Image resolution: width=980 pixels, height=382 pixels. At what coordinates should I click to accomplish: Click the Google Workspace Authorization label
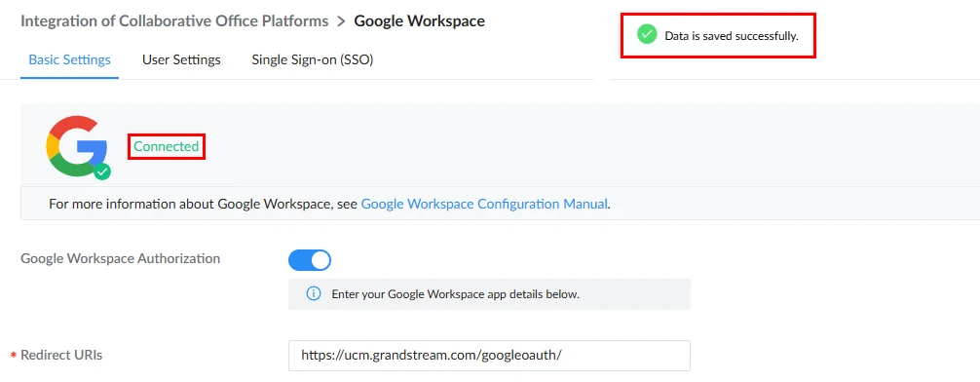[x=121, y=258]
